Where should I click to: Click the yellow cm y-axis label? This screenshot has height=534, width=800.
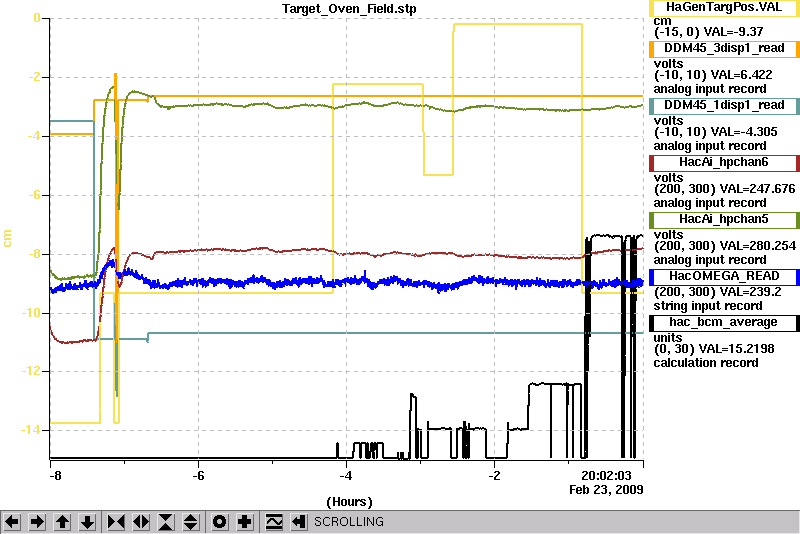(x=7, y=238)
